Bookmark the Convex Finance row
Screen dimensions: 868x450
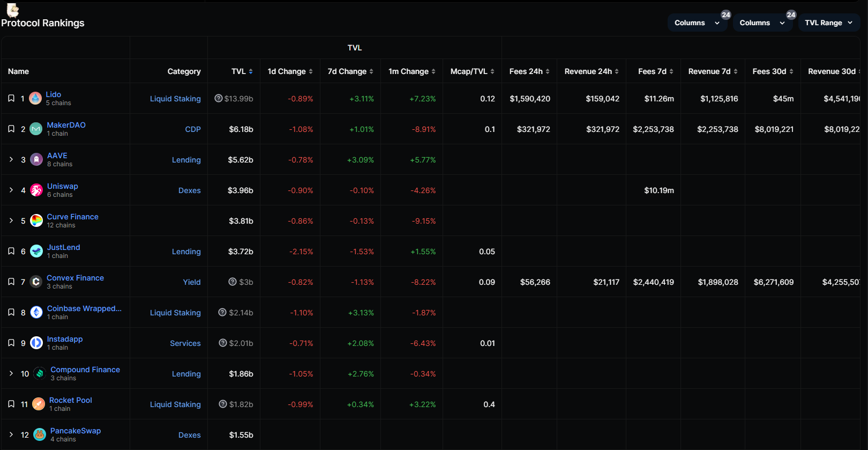pos(11,282)
